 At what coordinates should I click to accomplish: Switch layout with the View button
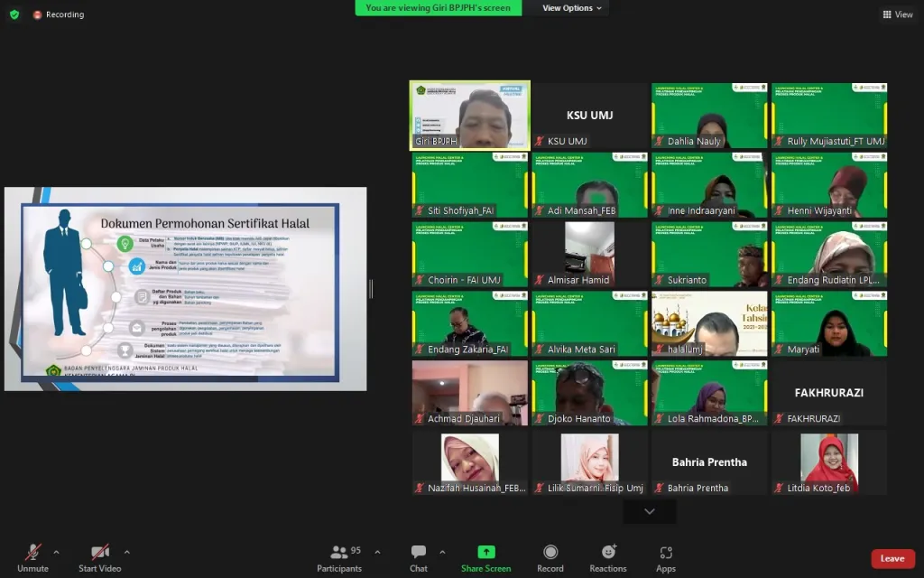898,14
